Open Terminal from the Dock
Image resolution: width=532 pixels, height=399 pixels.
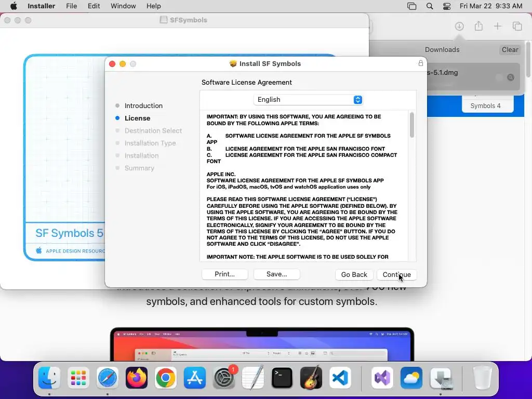pos(282,378)
